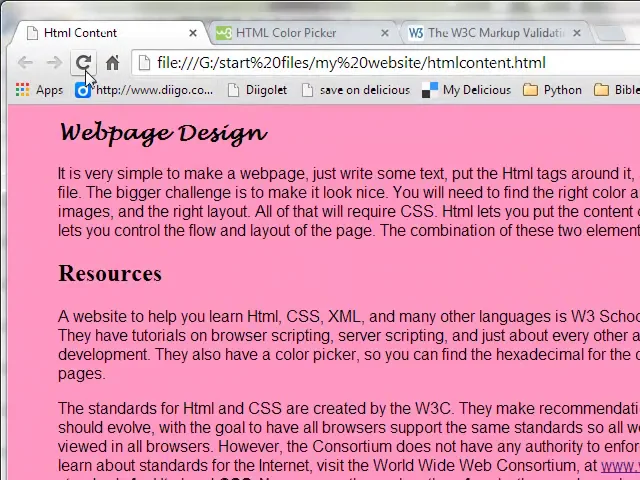Open the Python bookmarks folder

coord(552,90)
